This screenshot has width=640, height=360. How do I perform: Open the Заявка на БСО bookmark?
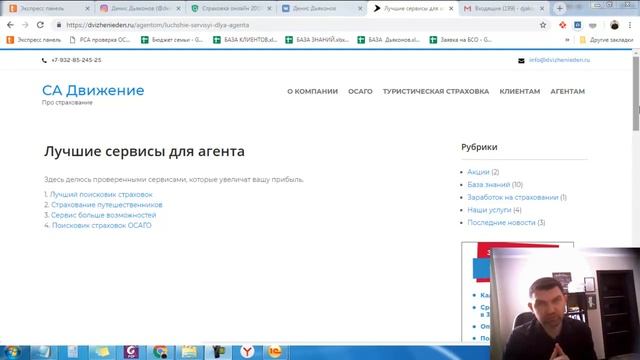pos(461,40)
